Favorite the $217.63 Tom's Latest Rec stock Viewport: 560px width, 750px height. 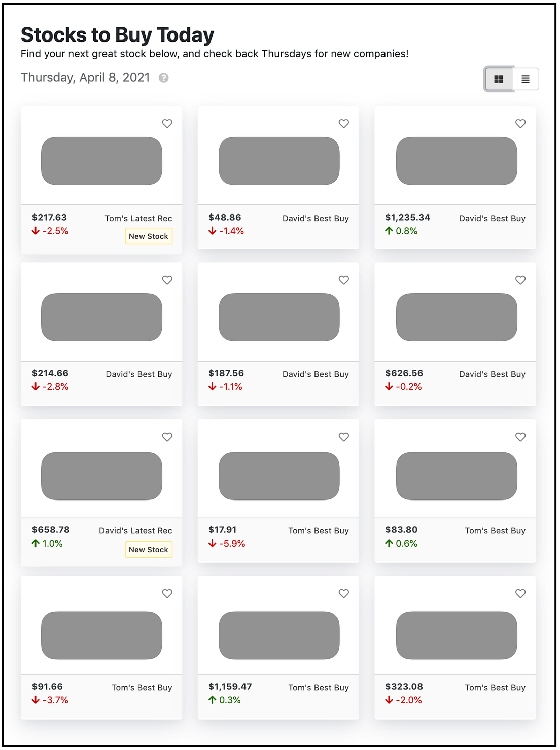click(167, 124)
